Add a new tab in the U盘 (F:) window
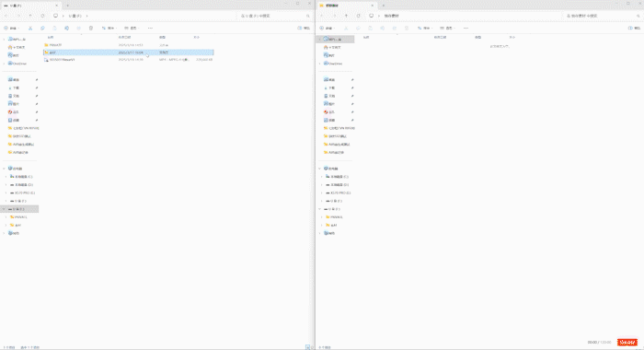 click(67, 6)
